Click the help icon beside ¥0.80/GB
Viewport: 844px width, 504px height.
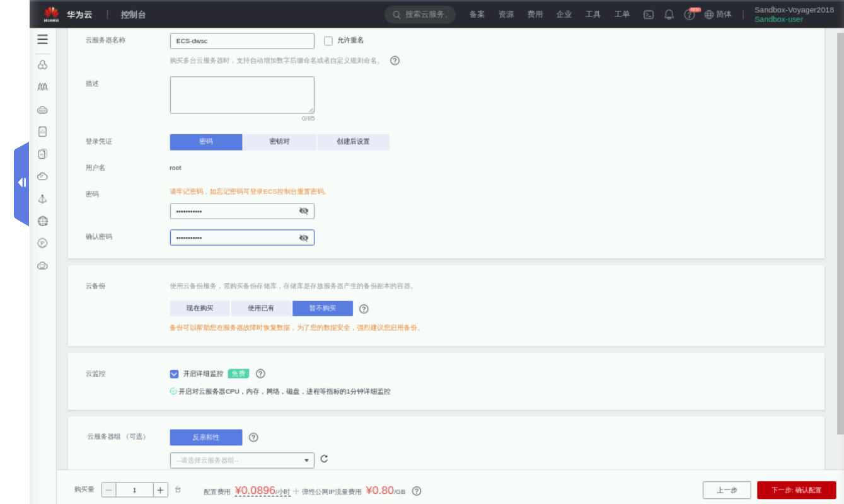tap(417, 491)
